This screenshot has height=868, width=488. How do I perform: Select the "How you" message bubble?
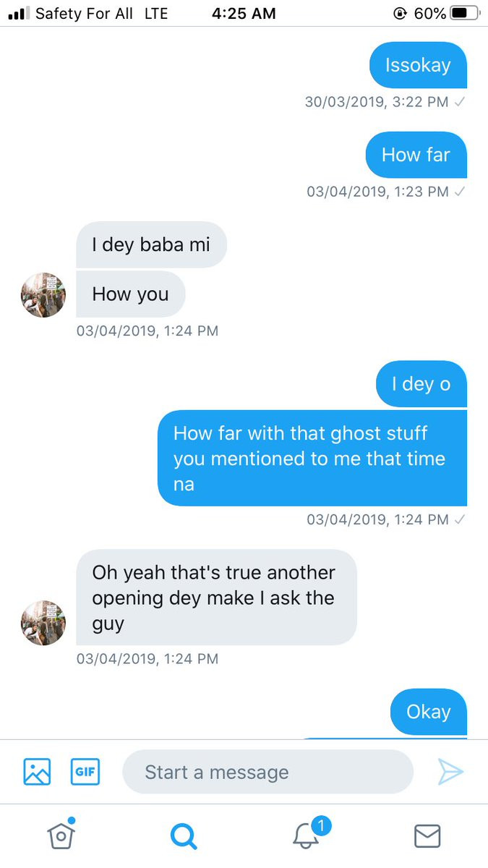pyautogui.click(x=130, y=294)
